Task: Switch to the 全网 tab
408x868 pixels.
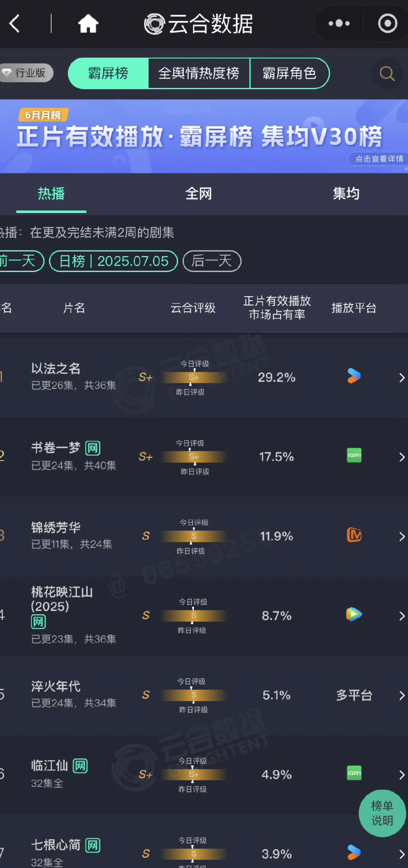Action: click(199, 194)
